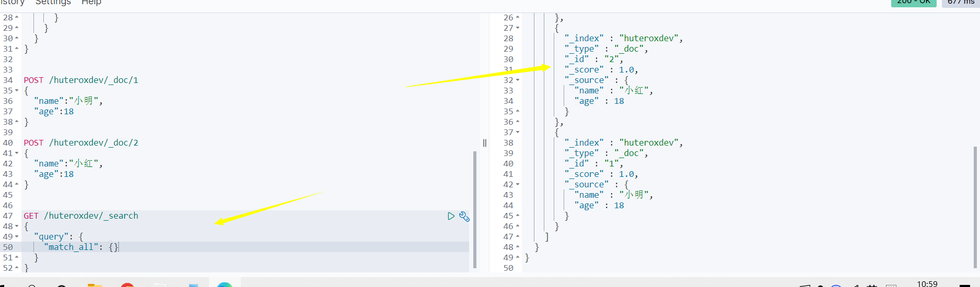Fold the query block at editor line 49
This screenshot has height=287, width=980.
click(17, 237)
